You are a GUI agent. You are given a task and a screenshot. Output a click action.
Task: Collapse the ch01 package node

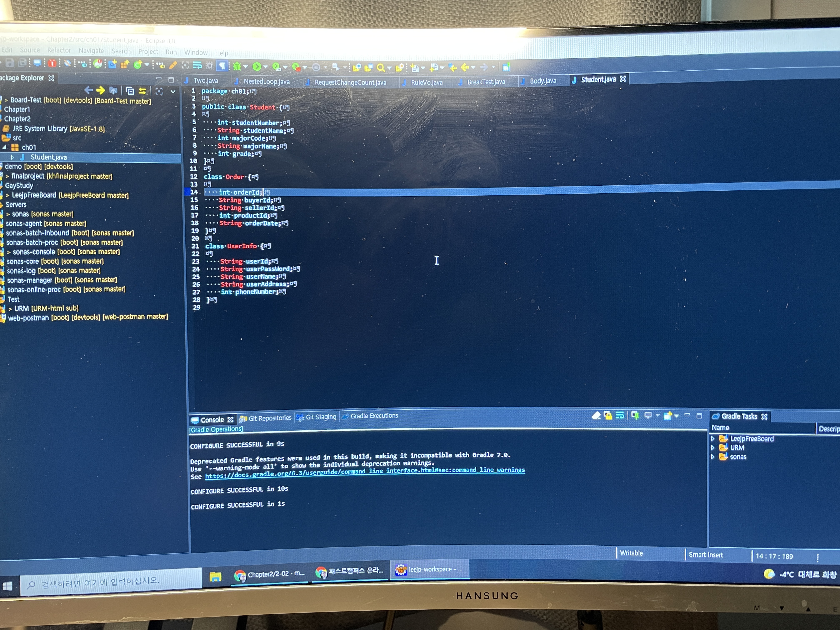pos(5,147)
